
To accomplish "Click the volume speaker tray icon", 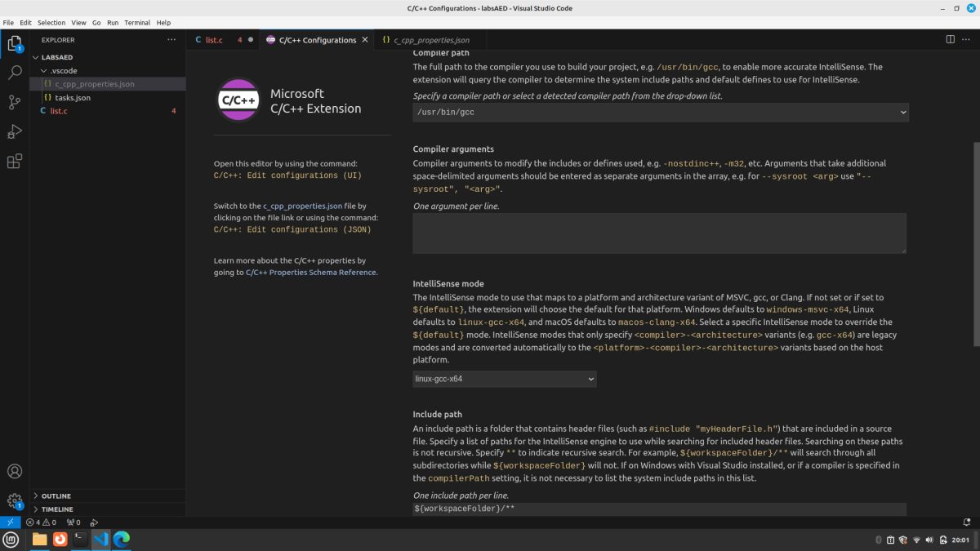I will 929,540.
